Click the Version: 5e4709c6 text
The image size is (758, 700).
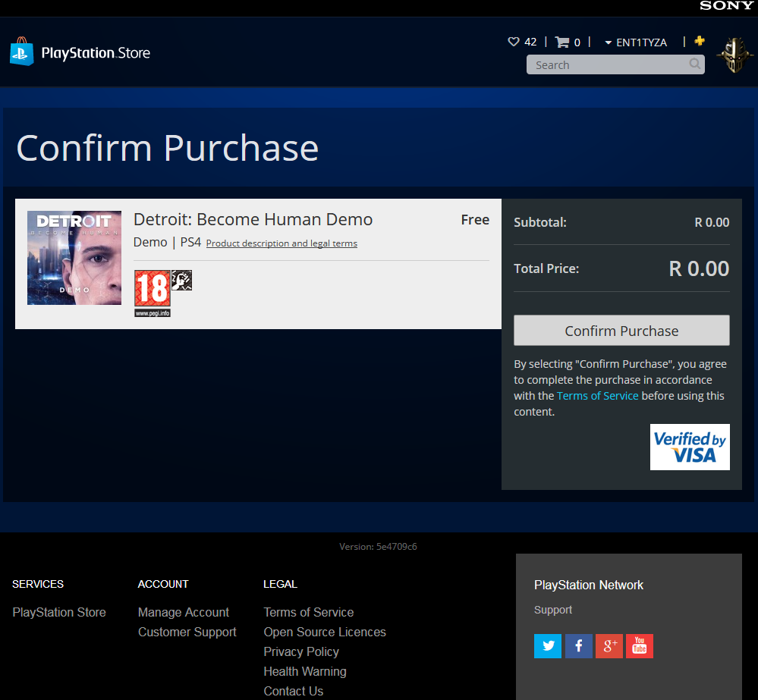pyautogui.click(x=378, y=546)
